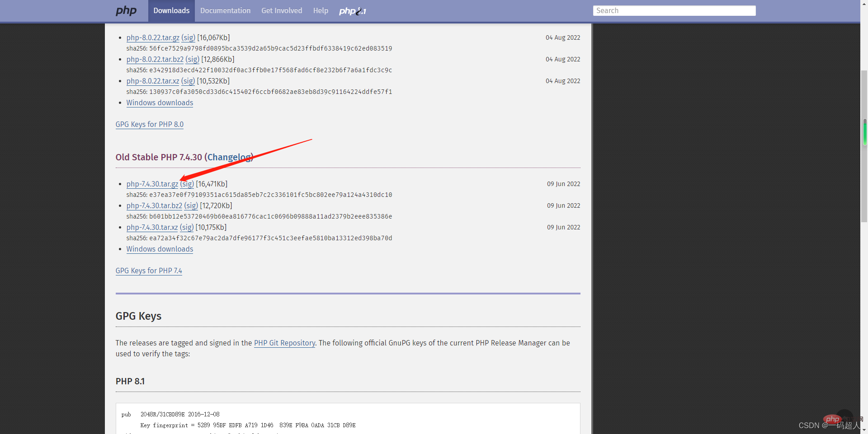The width and height of the screenshot is (868, 434).
Task: Click the 09 Jun 2022 date for php-7.4.30.tar.gz
Action: (x=563, y=184)
